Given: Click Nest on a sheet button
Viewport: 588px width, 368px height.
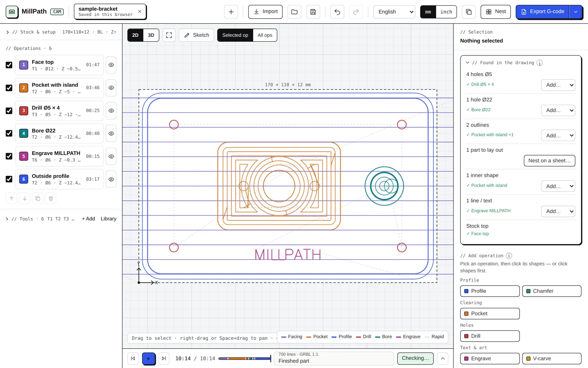Looking at the screenshot, I should pyautogui.click(x=550, y=161).
